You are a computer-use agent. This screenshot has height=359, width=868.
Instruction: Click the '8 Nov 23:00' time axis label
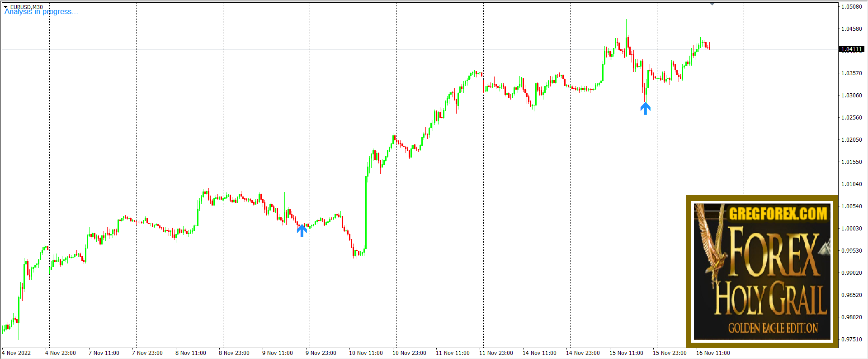coord(234,353)
